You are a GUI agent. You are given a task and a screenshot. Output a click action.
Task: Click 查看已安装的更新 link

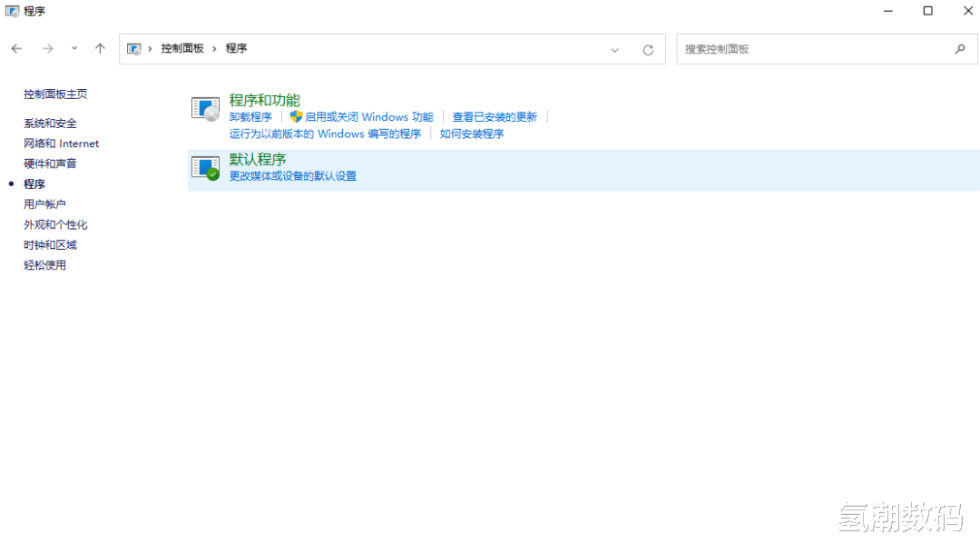pyautogui.click(x=495, y=116)
